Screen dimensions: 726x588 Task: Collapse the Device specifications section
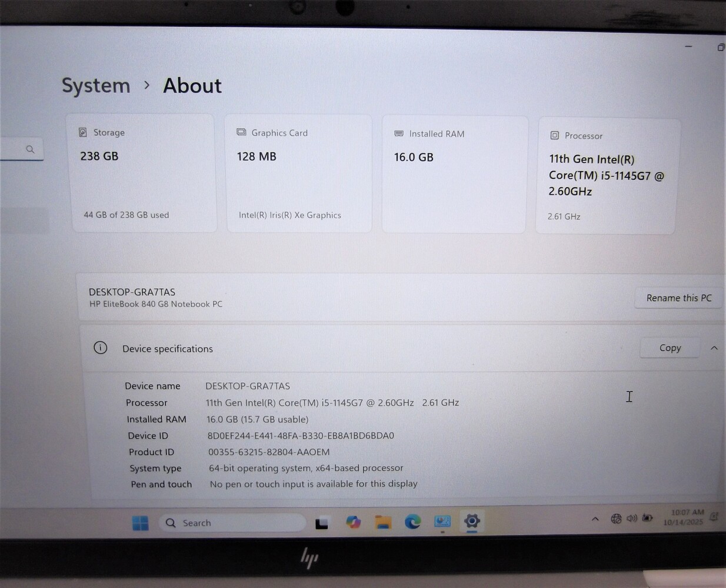point(714,348)
